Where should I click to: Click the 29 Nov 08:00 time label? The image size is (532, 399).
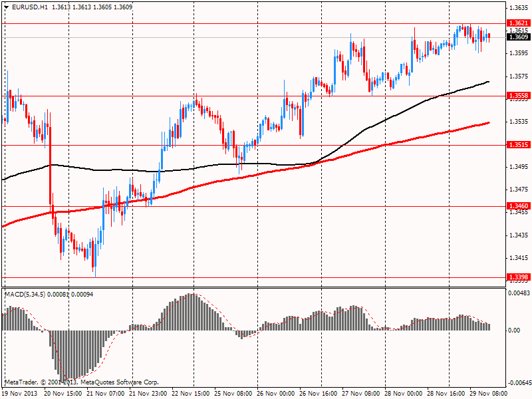coord(489,394)
